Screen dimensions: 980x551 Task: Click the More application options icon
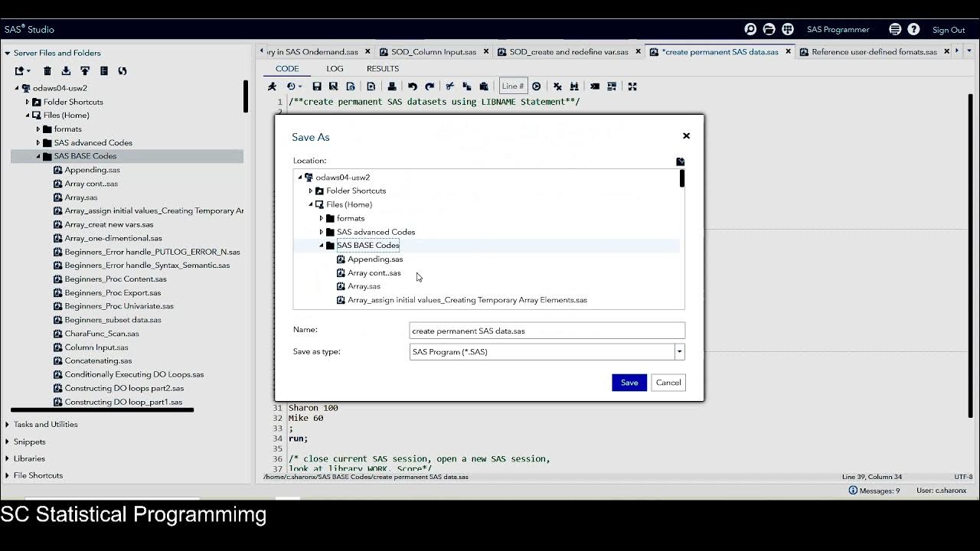pos(895,29)
